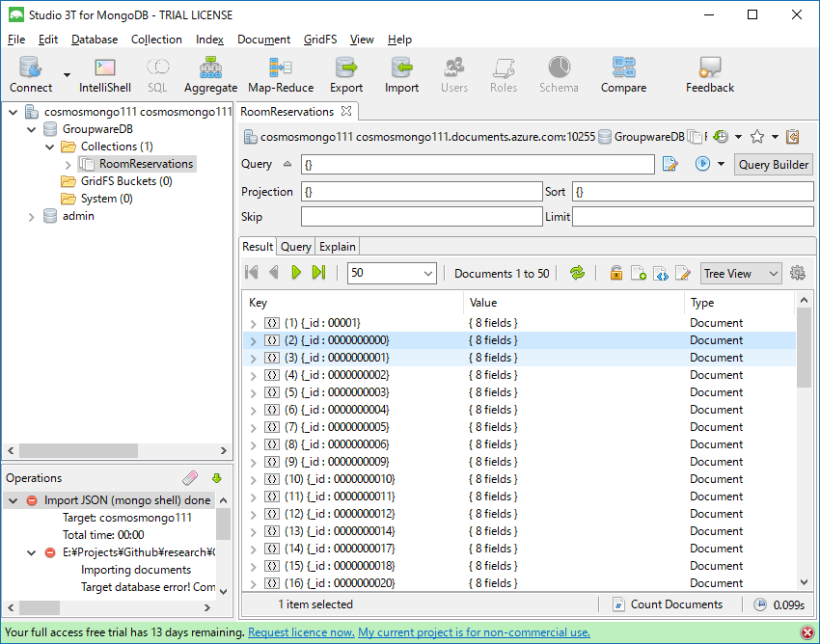Open the GridFS menu
Image resolution: width=820 pixels, height=644 pixels.
point(320,40)
